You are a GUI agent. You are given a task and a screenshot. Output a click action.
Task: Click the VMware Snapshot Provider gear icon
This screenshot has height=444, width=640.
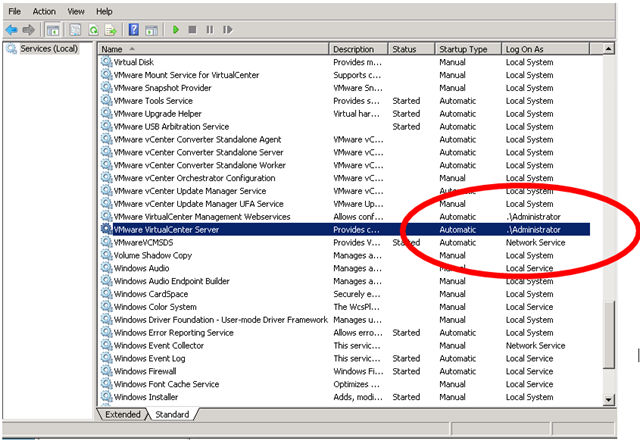(106, 87)
